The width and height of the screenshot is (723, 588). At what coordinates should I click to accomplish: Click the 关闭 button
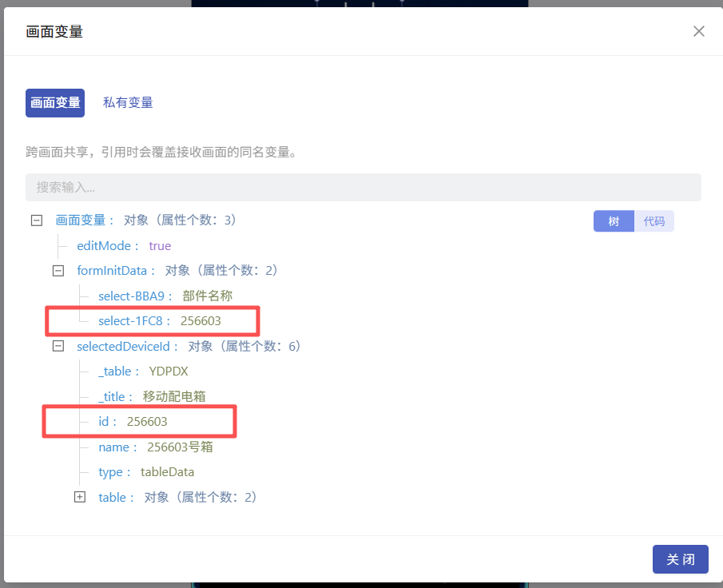[680, 559]
